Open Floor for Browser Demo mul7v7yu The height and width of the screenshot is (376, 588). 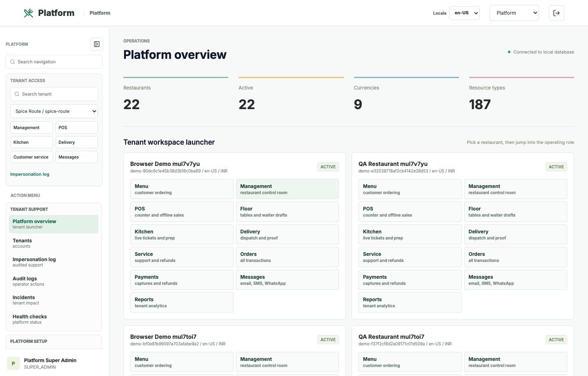pyautogui.click(x=287, y=212)
